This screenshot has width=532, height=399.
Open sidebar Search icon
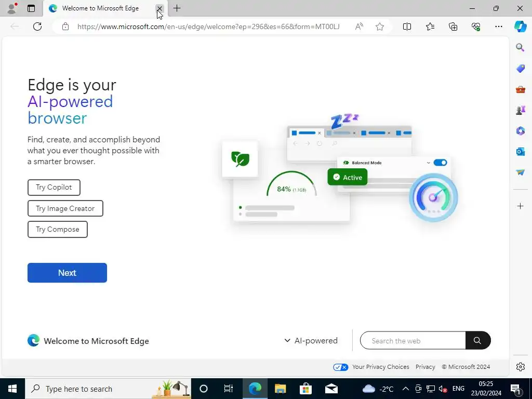tap(520, 47)
